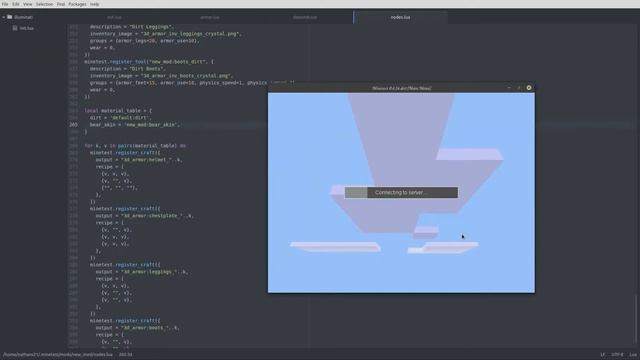Screen dimensions: 640x360
Task: Close the Minetest window
Action: pos(529,88)
